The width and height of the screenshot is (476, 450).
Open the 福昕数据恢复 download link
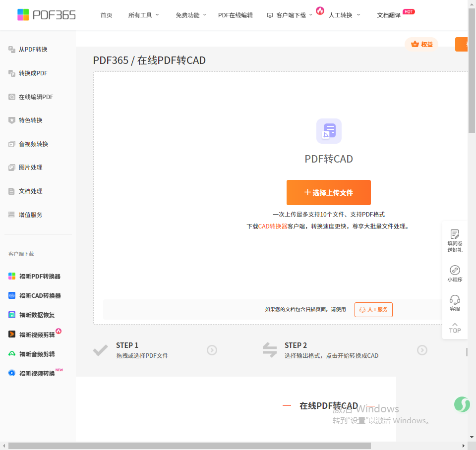click(37, 315)
